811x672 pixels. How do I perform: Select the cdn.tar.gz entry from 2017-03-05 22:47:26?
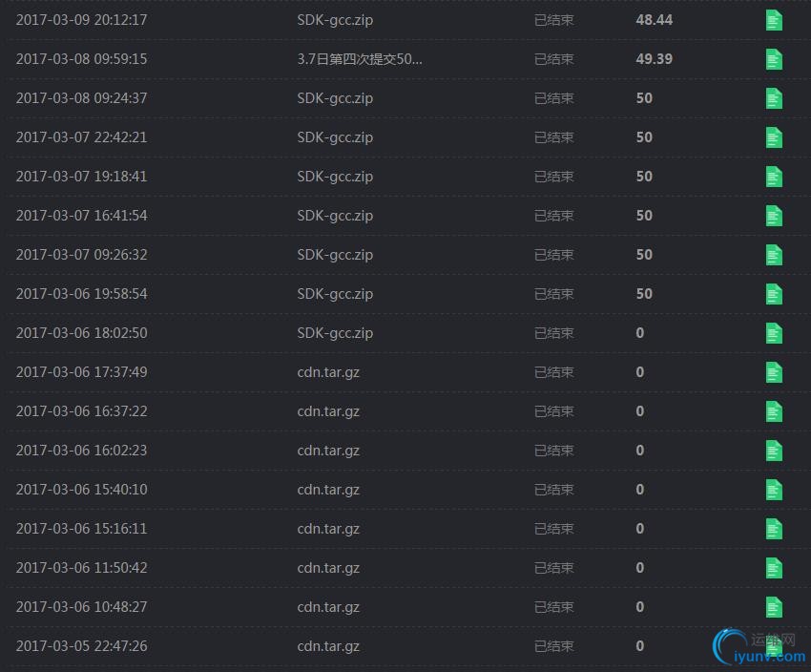328,646
